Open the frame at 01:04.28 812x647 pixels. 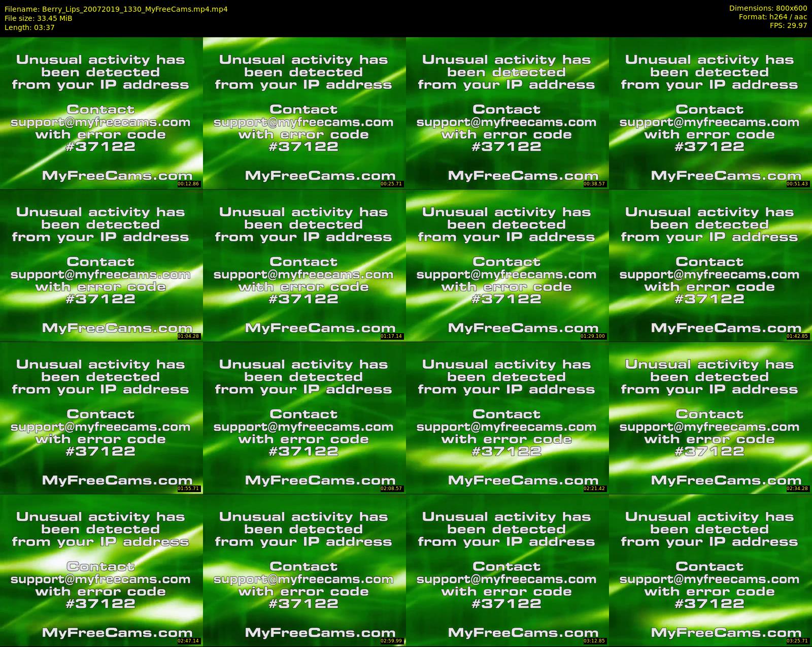(x=101, y=265)
